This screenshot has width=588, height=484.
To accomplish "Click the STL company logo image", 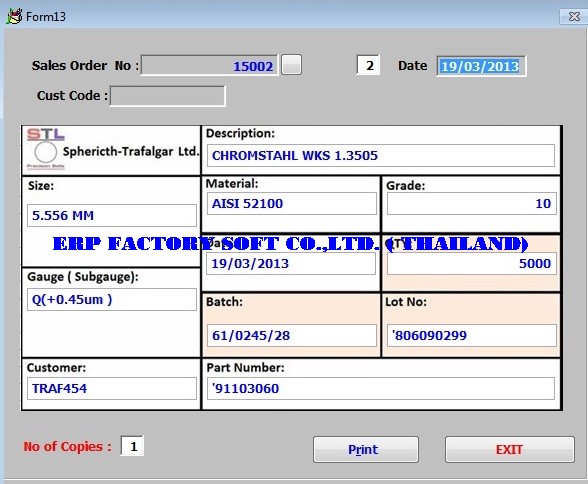I will (45, 149).
